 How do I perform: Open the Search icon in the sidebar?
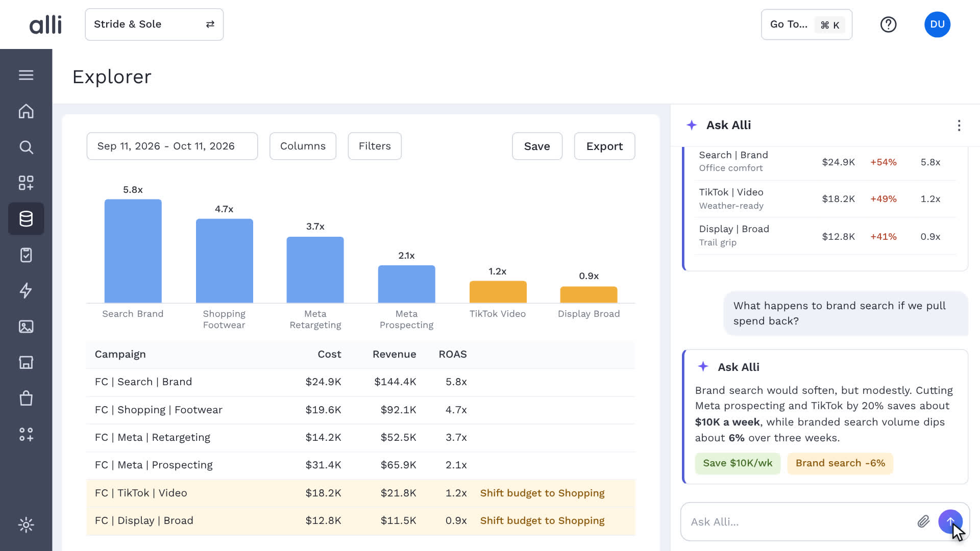click(x=26, y=147)
